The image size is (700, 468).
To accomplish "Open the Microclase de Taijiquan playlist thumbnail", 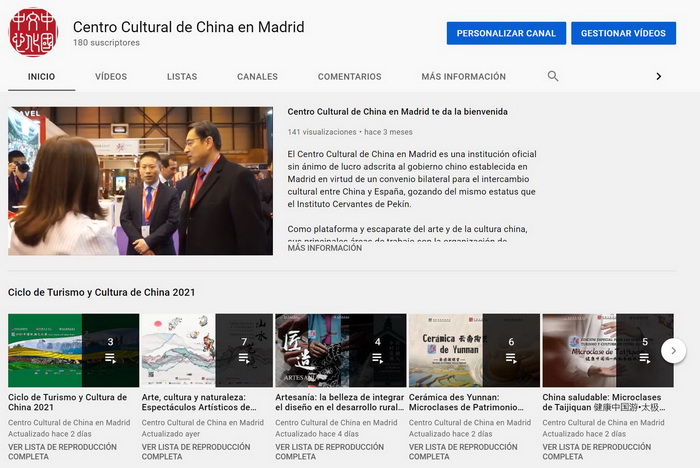I will pos(608,350).
